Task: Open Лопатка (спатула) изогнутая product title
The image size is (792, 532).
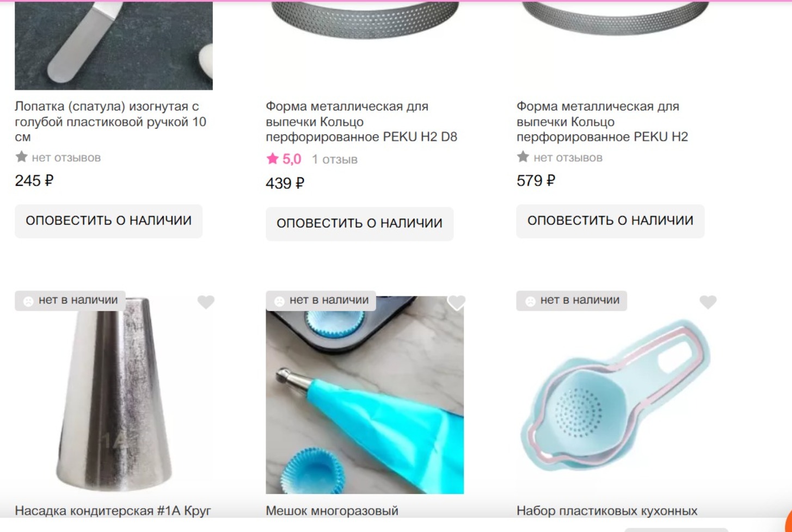Action: 110,122
